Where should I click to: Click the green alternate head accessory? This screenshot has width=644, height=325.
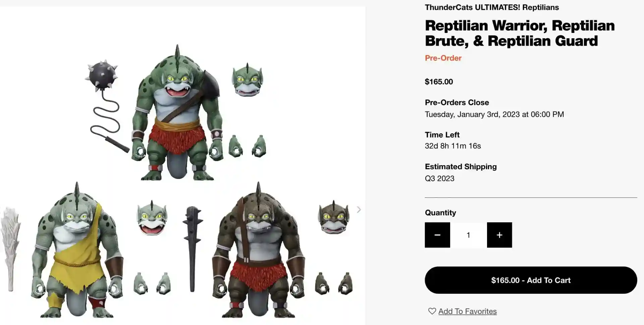pyautogui.click(x=248, y=80)
